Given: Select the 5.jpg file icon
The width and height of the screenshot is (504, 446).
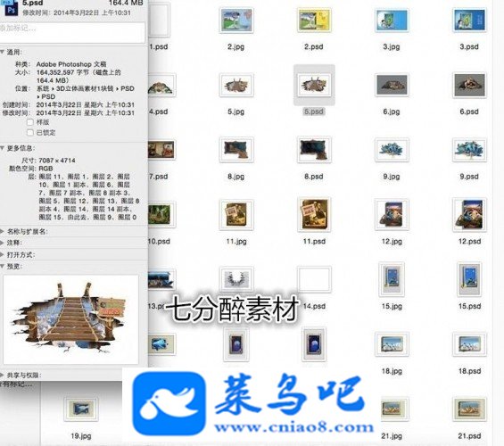Looking at the screenshot, I should click(x=236, y=85).
